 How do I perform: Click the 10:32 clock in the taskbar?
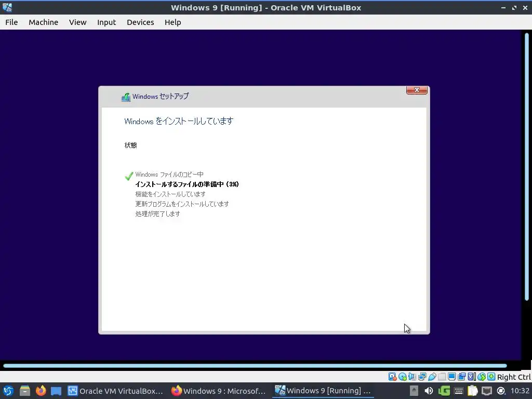tap(520, 391)
